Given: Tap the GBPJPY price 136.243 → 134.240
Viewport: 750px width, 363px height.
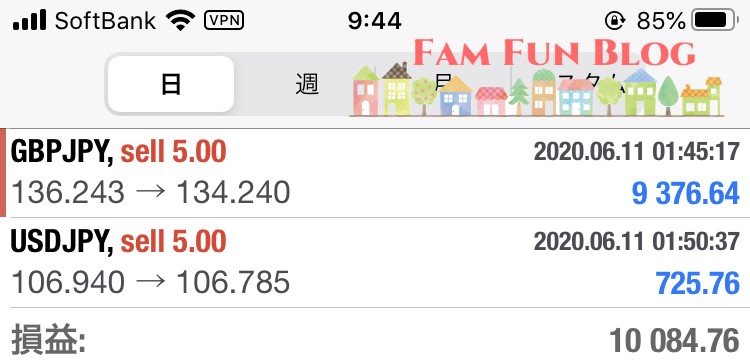Looking at the screenshot, I should click(150, 193).
